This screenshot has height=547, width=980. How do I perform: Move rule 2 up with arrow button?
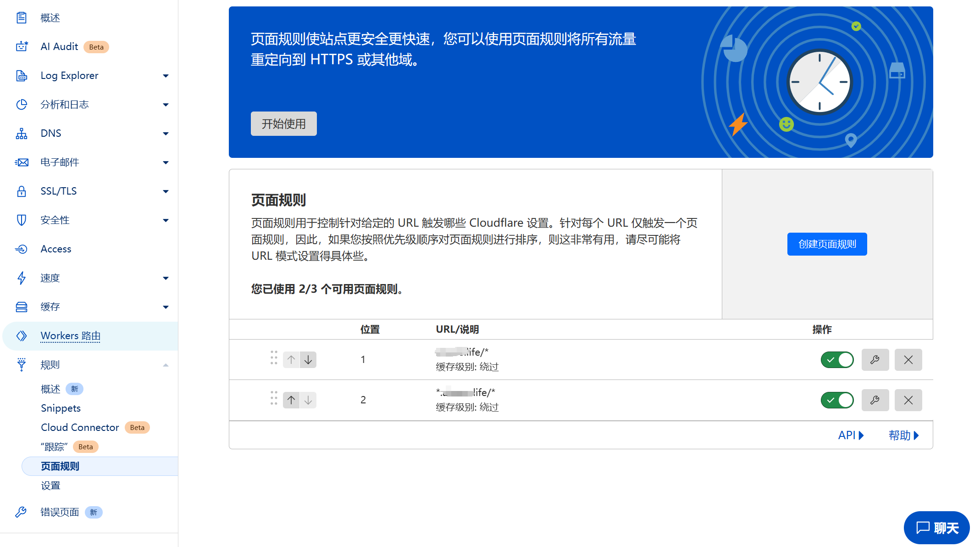(291, 400)
